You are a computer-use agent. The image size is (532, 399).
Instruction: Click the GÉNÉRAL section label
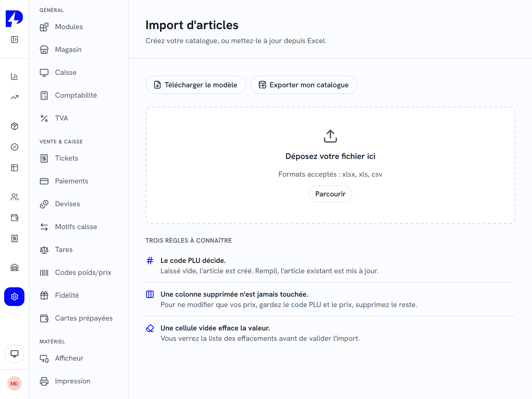52,10
